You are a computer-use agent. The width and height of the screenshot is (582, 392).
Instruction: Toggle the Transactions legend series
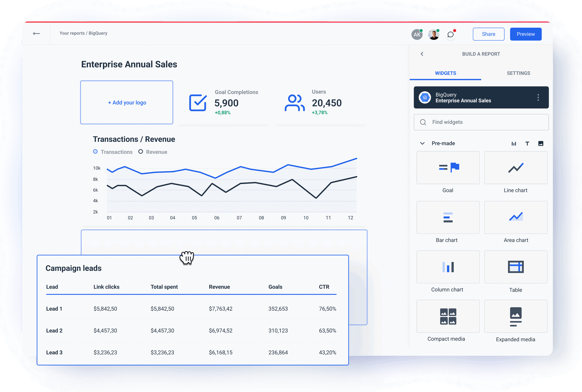coord(113,152)
